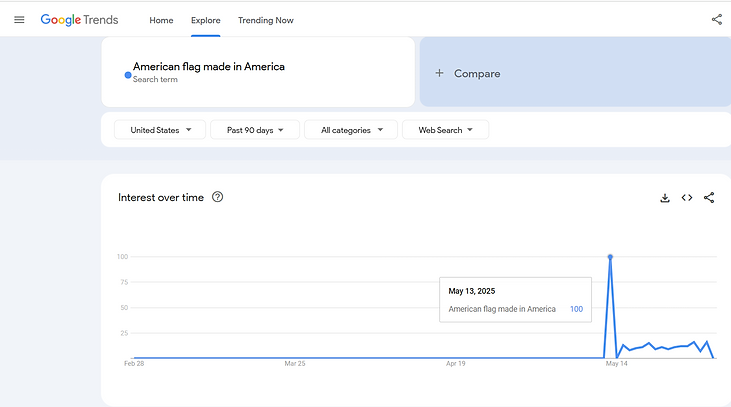
Task: Click the Google Trends logo
Action: [79, 20]
